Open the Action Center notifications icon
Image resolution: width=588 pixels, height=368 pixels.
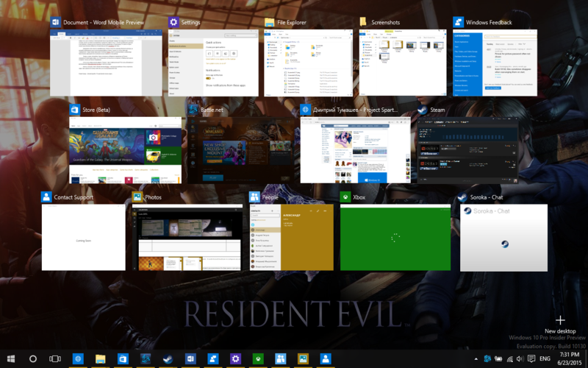[531, 359]
